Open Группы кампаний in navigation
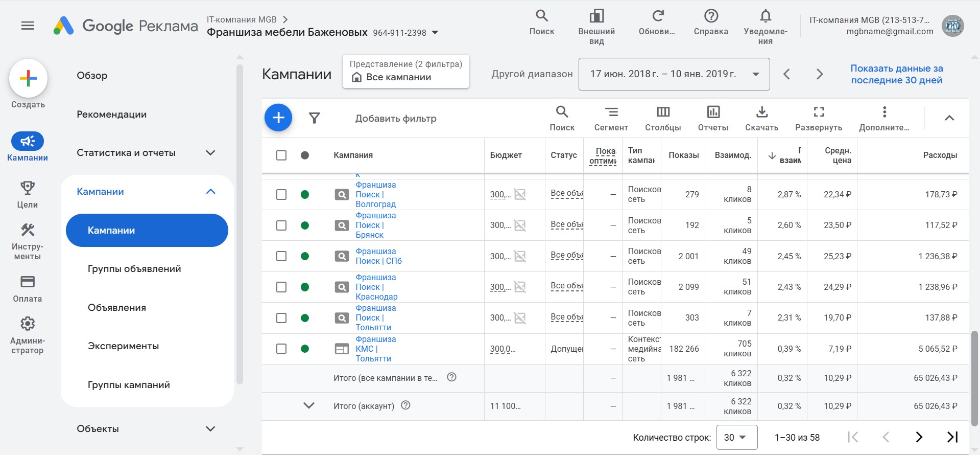This screenshot has height=455, width=980. click(129, 385)
